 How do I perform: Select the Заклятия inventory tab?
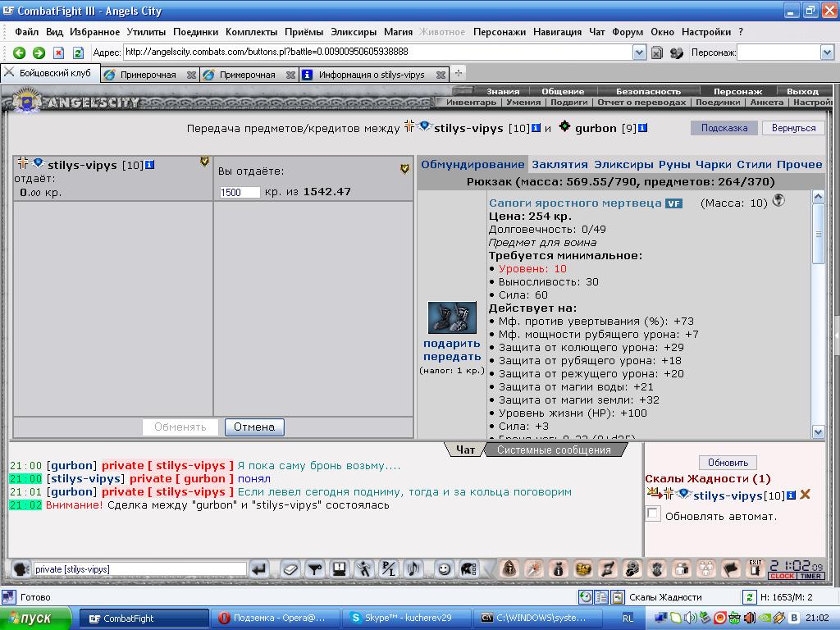tap(559, 164)
